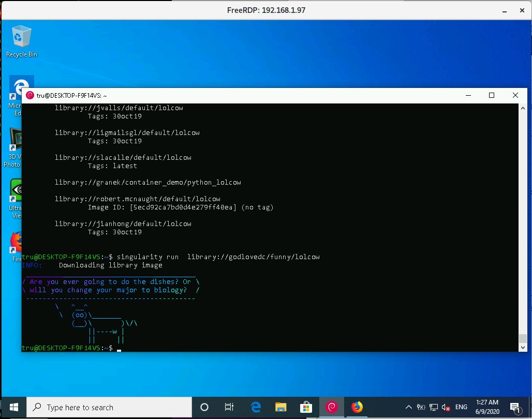
Task: Open the Action Center notifications
Action: 515,407
